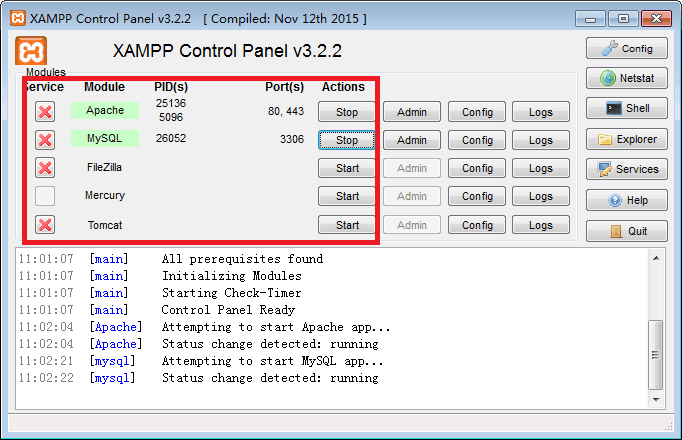Toggle MySQL service install checkbox
The image size is (682, 440).
(45, 140)
